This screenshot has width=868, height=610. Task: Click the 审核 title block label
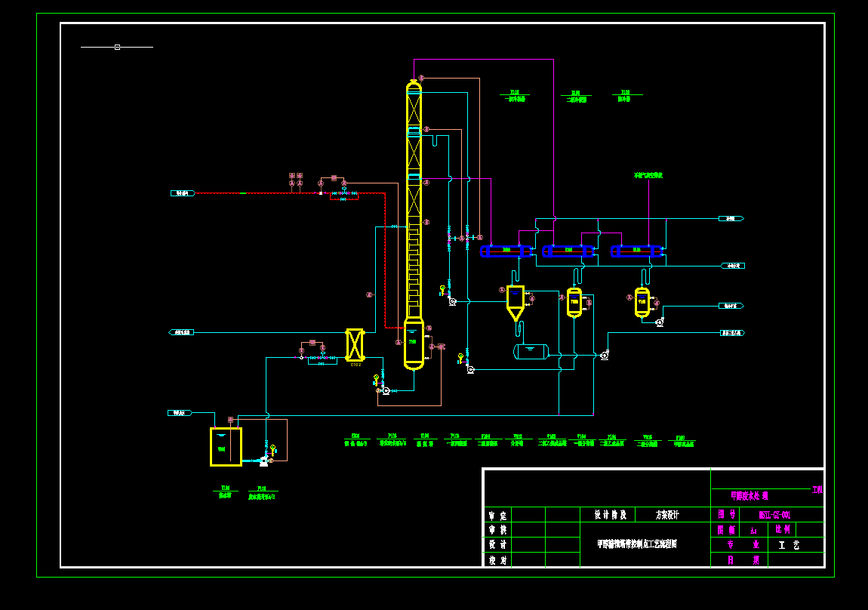pyautogui.click(x=497, y=530)
